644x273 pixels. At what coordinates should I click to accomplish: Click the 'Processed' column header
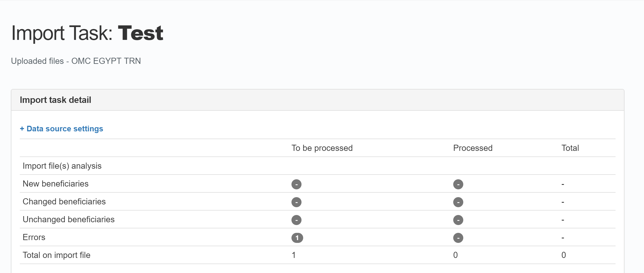[473, 148]
